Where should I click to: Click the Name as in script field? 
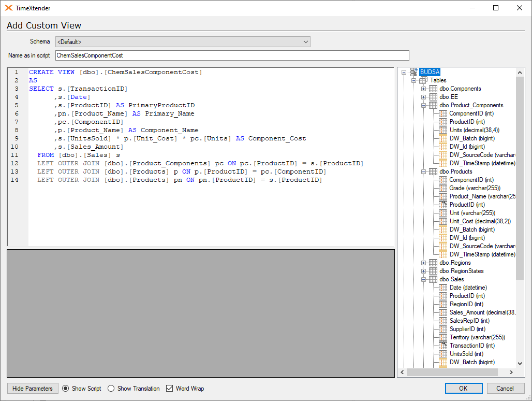click(232, 55)
